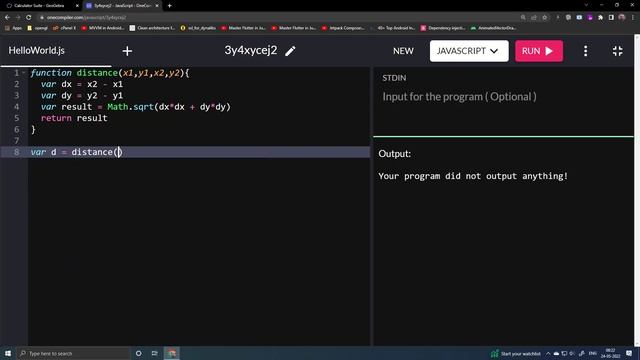640x360 pixels.
Task: Click the Output label
Action: point(394,153)
